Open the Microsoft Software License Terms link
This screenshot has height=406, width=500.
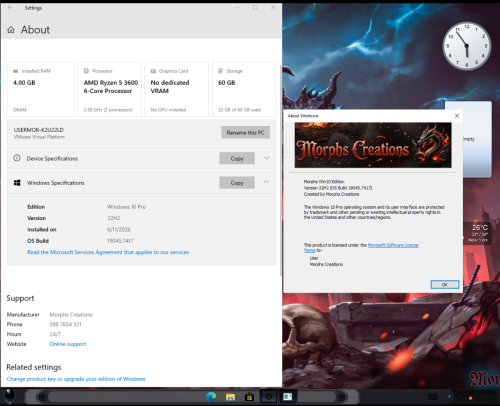[361, 248]
